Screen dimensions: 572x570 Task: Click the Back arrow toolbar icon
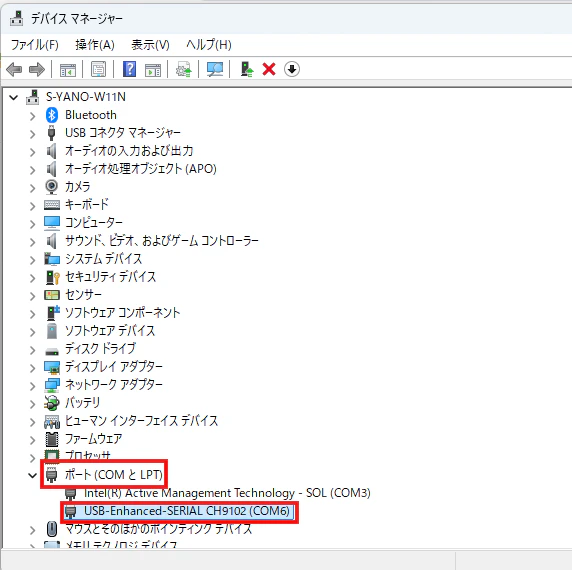click(x=14, y=69)
